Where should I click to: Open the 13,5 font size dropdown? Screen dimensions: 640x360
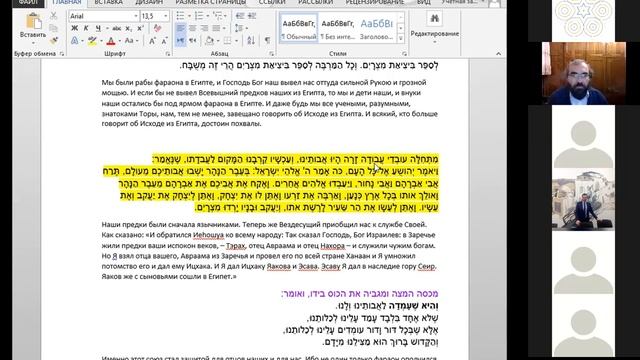pos(166,16)
